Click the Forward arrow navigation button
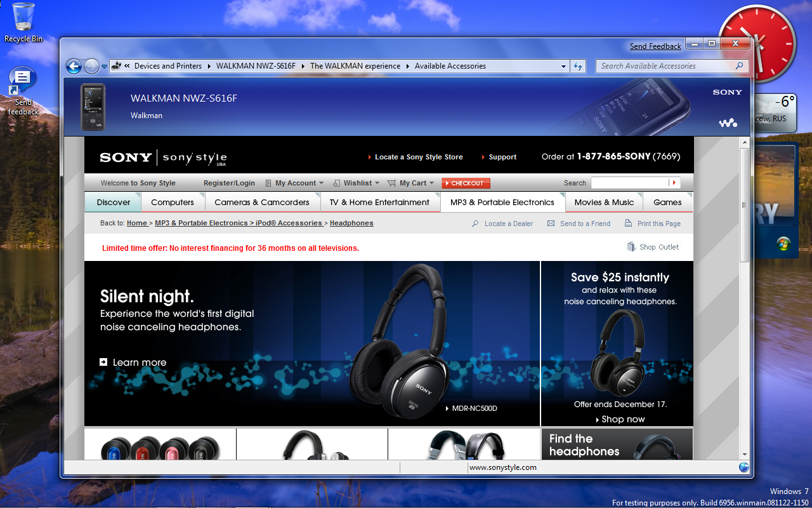812x508 pixels. (x=91, y=66)
